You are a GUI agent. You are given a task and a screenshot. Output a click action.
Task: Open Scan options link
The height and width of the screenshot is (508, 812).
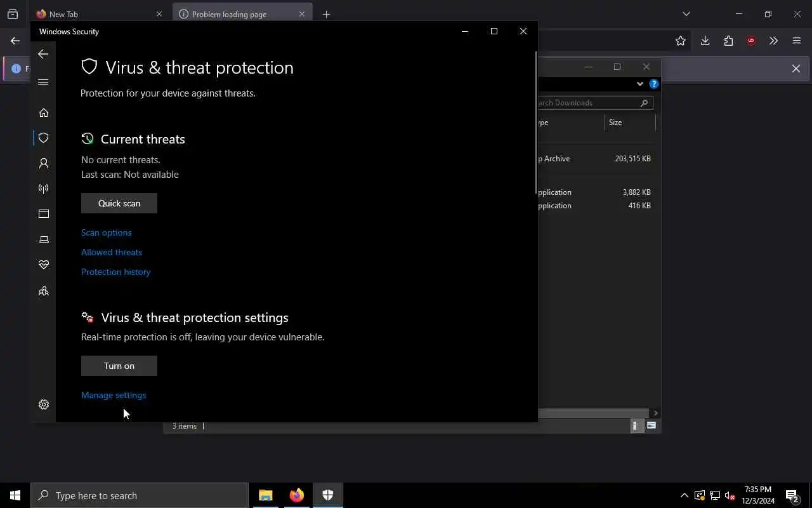click(x=107, y=232)
